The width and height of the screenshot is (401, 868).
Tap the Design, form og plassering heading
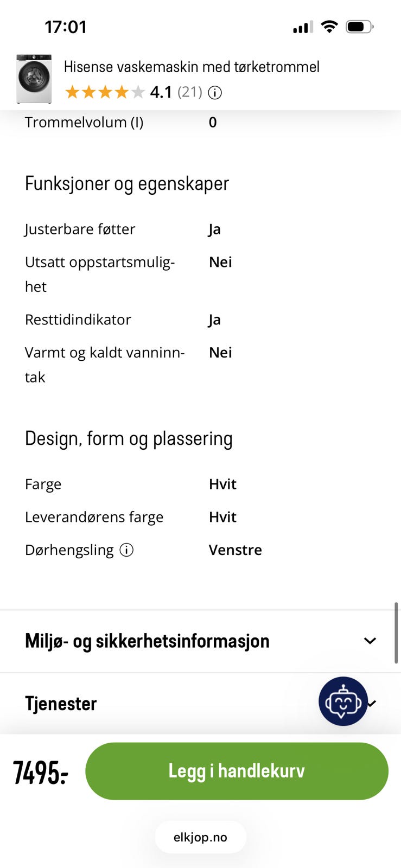click(129, 438)
